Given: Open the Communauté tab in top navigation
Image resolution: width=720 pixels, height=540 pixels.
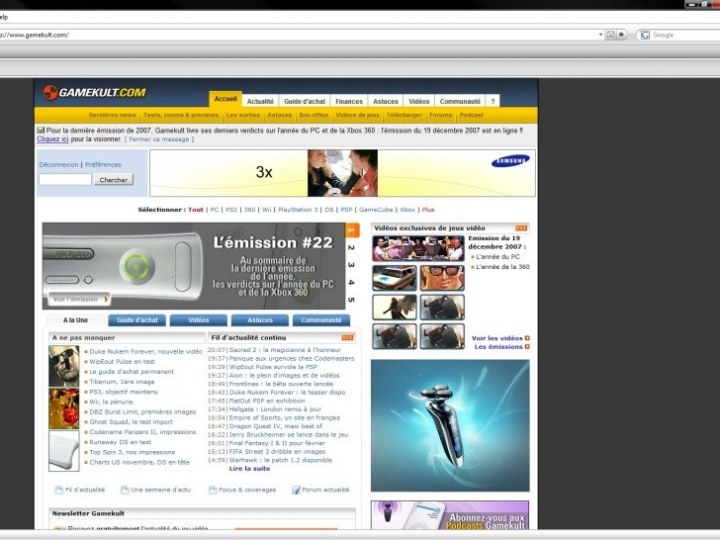Looking at the screenshot, I should coord(460,101).
